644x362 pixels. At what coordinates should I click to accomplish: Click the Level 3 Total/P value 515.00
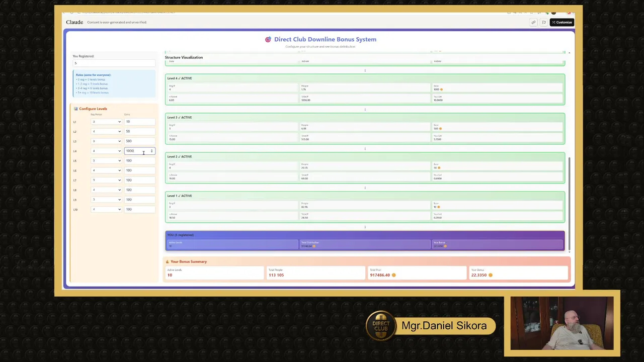coord(305,139)
